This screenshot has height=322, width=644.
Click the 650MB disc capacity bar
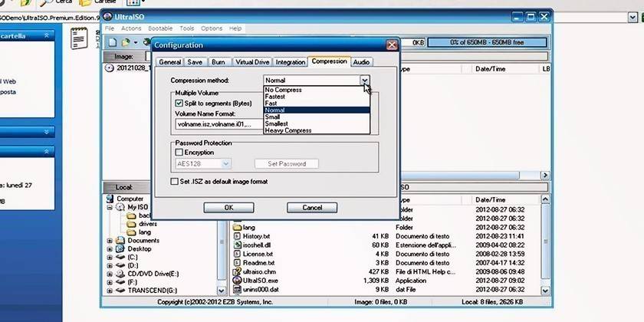click(x=485, y=42)
